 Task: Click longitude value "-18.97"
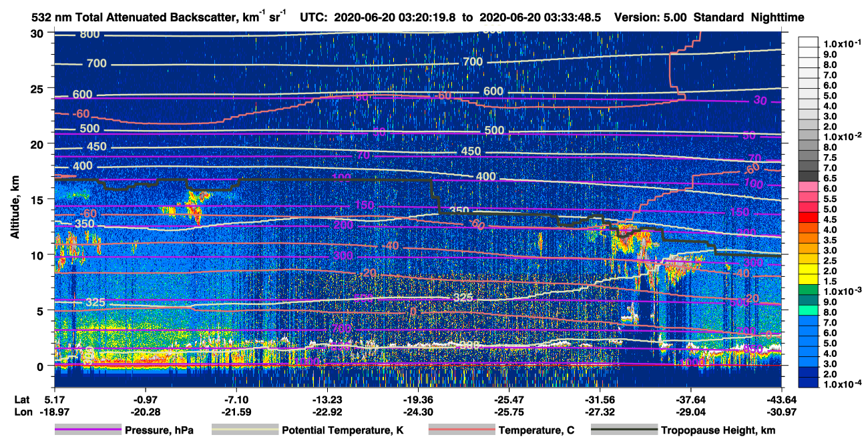coord(55,412)
